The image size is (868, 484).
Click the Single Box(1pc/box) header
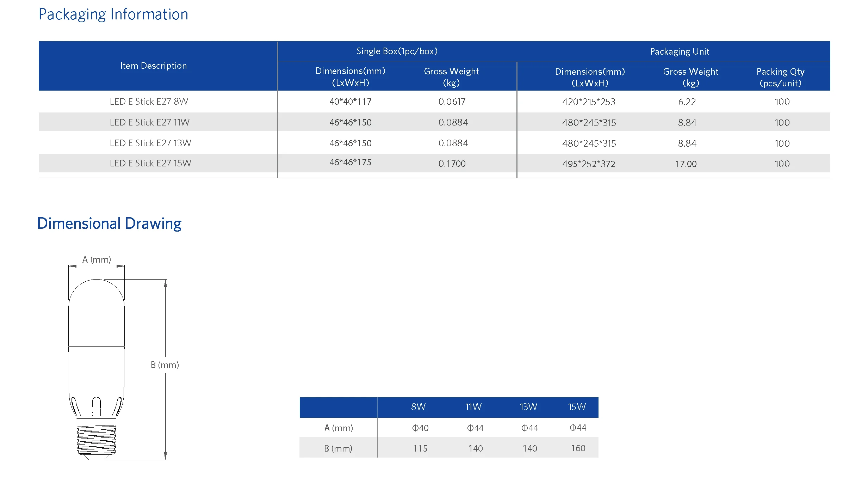(x=397, y=51)
